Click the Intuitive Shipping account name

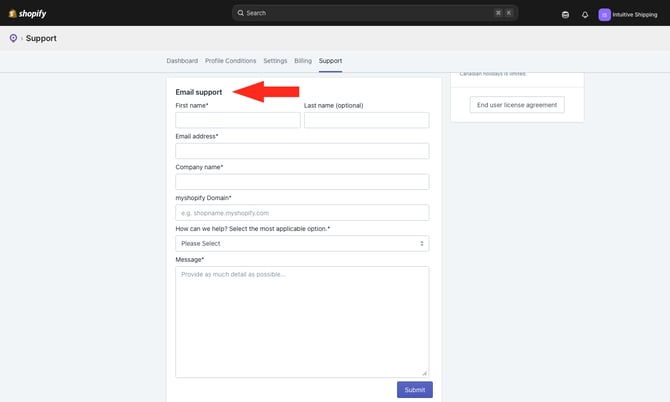point(635,15)
